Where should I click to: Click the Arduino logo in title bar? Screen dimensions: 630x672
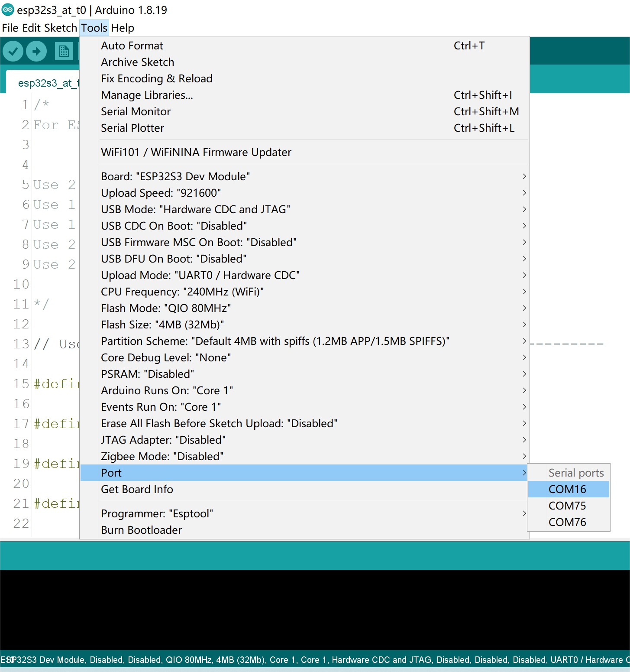click(x=8, y=10)
